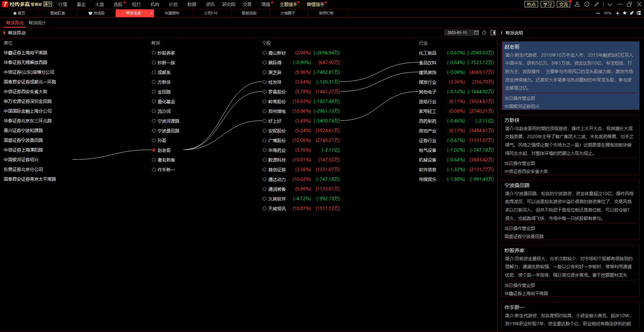
Task: Select the 首创证券 stock radio
Action: click(x=264, y=170)
